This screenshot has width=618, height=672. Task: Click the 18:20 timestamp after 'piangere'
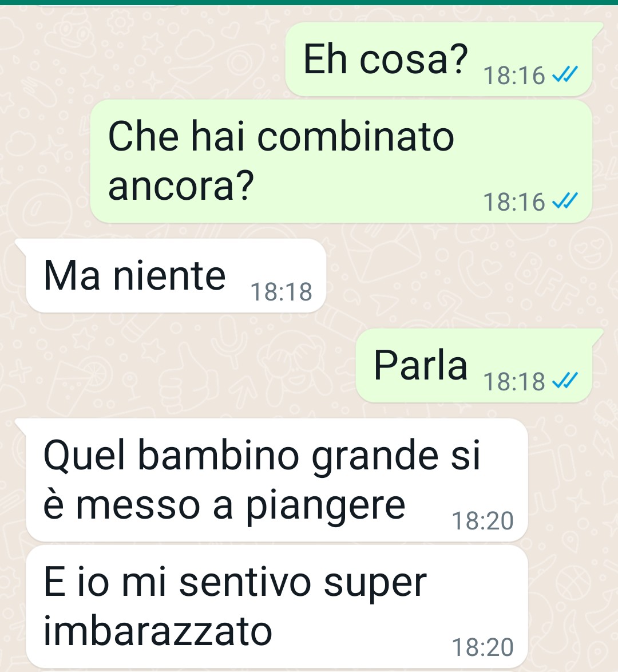click(482, 521)
